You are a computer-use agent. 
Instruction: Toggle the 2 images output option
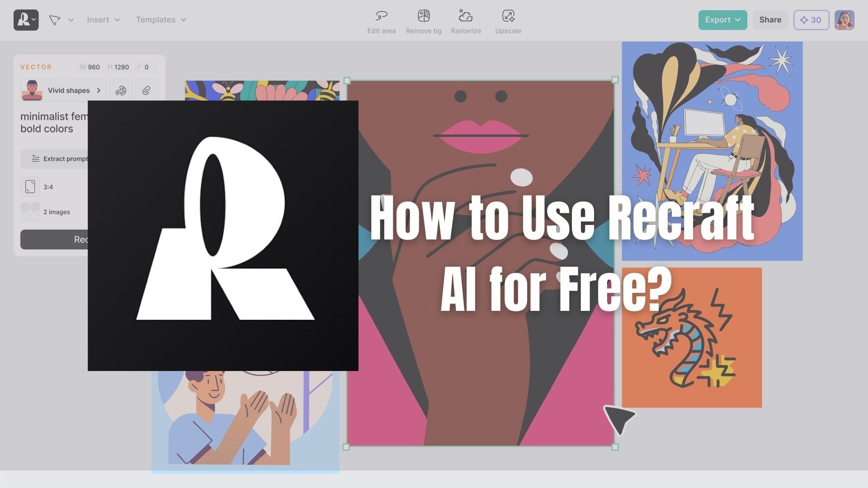pyautogui.click(x=30, y=211)
